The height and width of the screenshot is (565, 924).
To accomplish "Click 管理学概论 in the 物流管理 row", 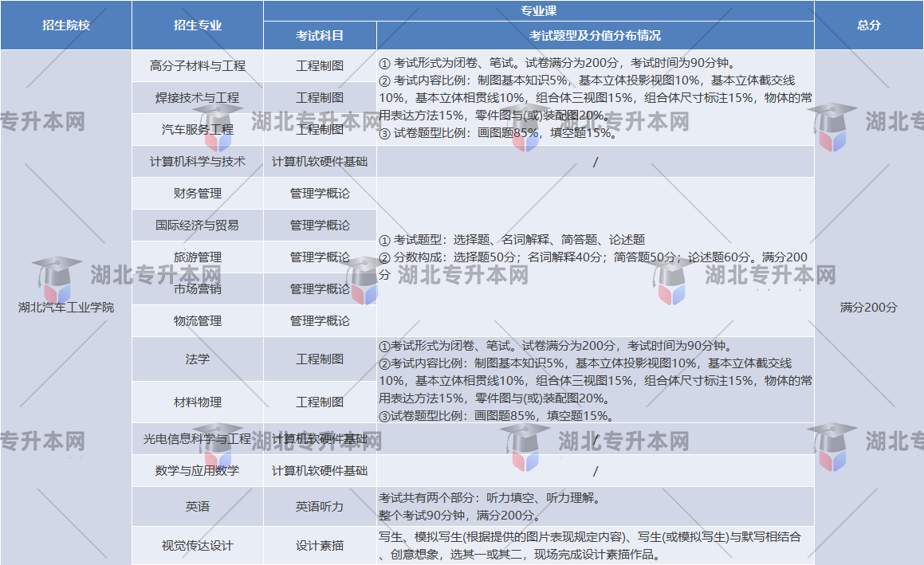I will click(x=320, y=320).
